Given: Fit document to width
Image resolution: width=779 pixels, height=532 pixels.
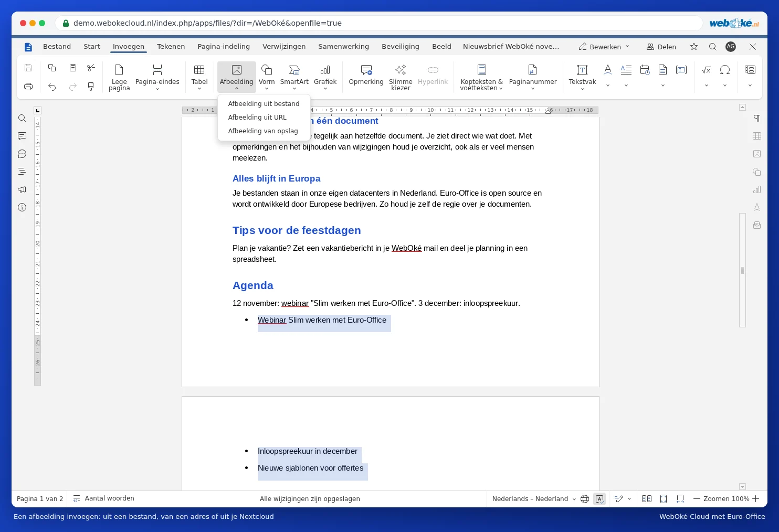Looking at the screenshot, I should pos(680,499).
